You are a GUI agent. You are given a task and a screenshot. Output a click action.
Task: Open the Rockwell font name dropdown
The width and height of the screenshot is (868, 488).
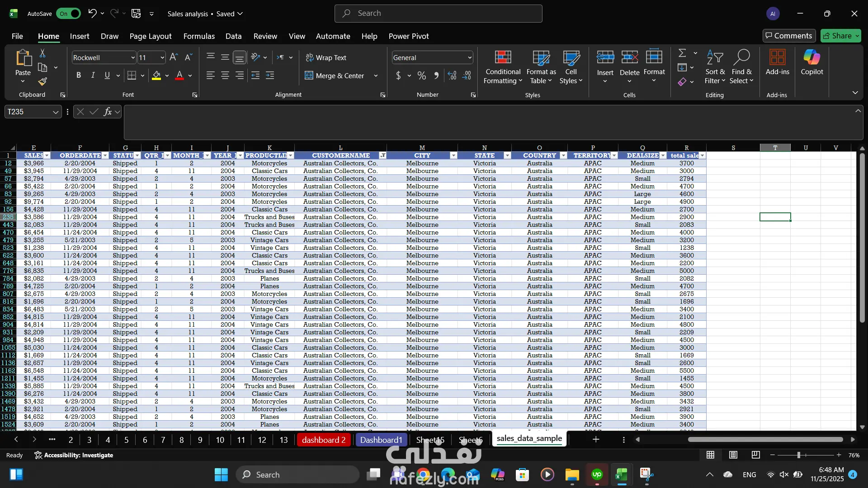point(133,57)
